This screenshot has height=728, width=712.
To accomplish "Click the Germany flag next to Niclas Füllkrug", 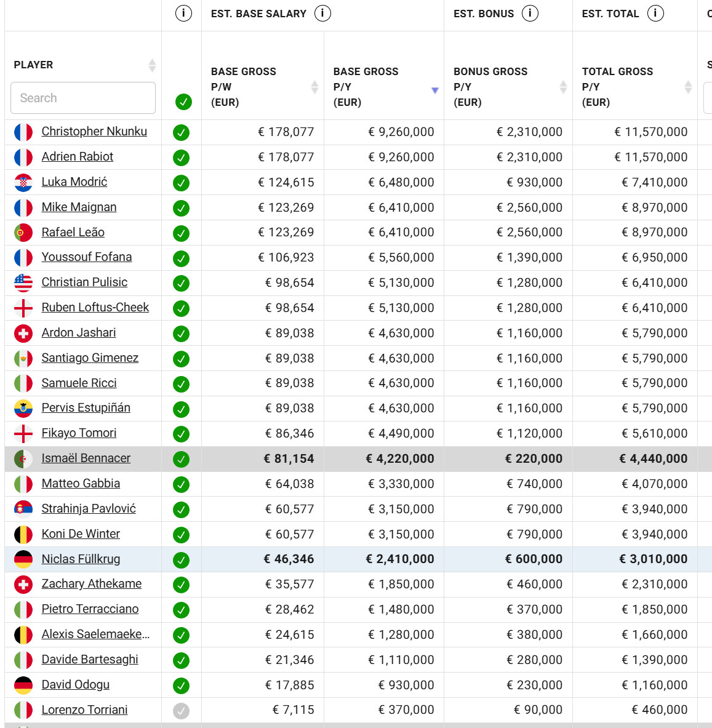I will [23, 559].
